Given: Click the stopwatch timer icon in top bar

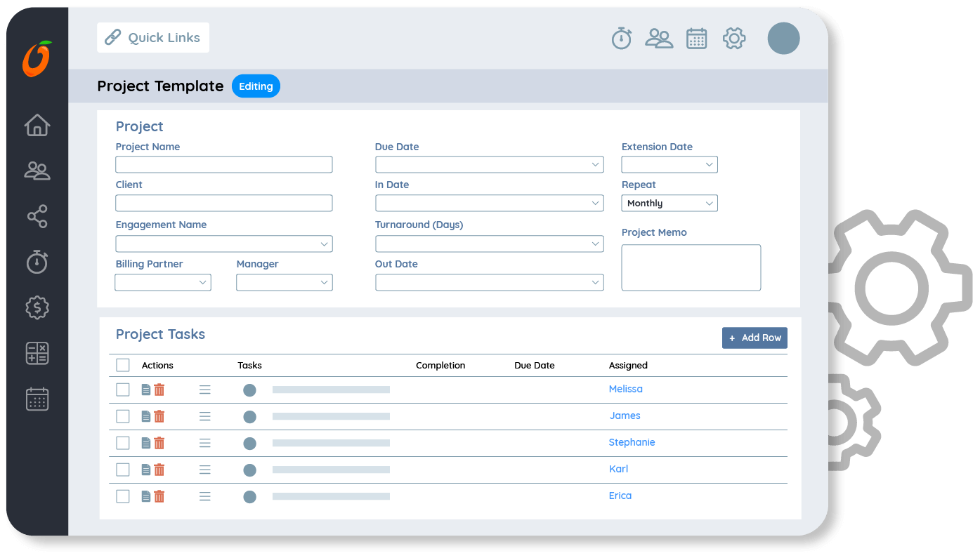Looking at the screenshot, I should [621, 38].
